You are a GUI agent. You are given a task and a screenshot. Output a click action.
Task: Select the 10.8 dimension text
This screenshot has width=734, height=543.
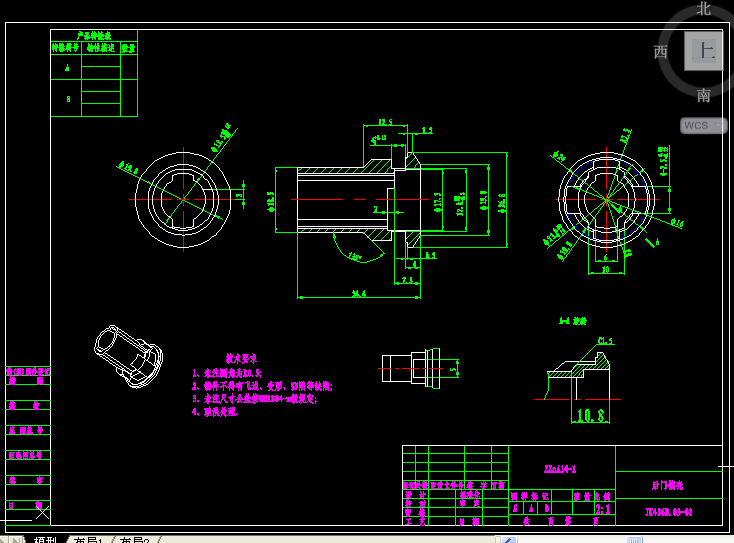tap(590, 415)
